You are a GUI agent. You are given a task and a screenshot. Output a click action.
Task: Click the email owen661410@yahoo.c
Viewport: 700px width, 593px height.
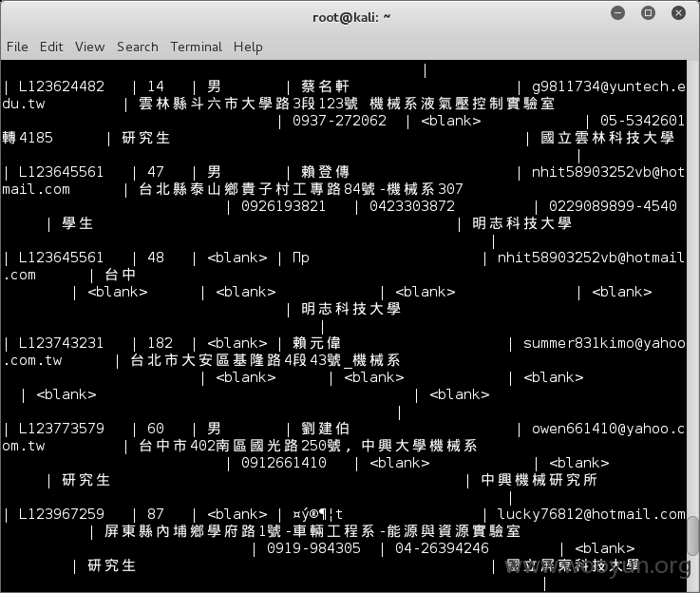point(609,429)
